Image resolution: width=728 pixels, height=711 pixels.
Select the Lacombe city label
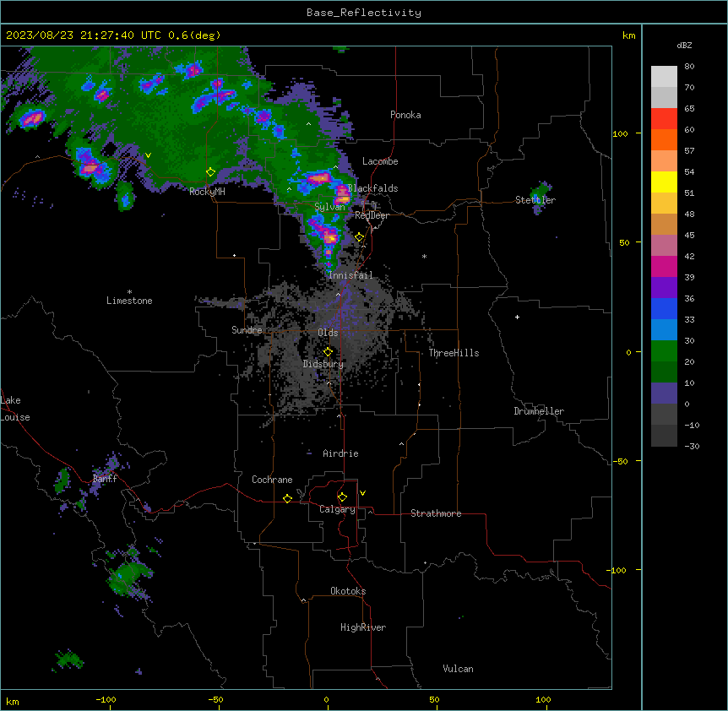tap(380, 161)
